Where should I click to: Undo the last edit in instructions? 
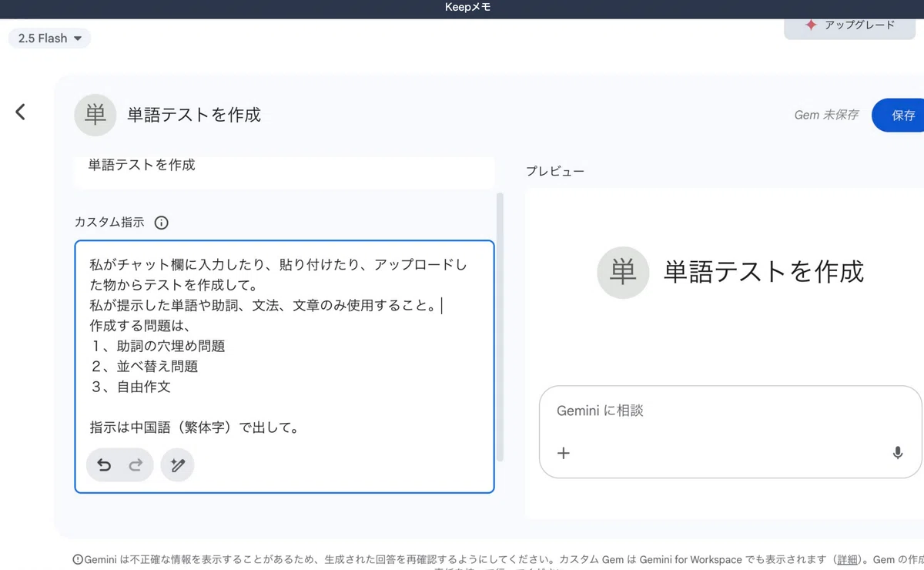104,465
